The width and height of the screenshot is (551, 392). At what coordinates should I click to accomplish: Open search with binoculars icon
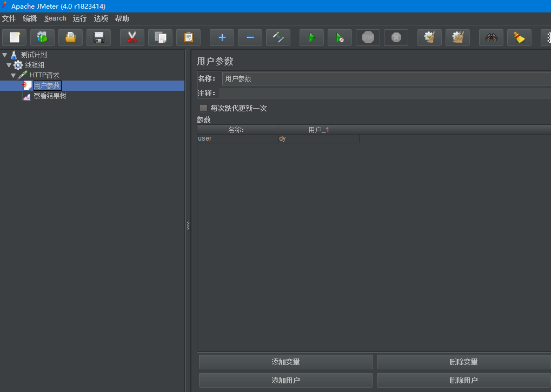click(x=492, y=37)
